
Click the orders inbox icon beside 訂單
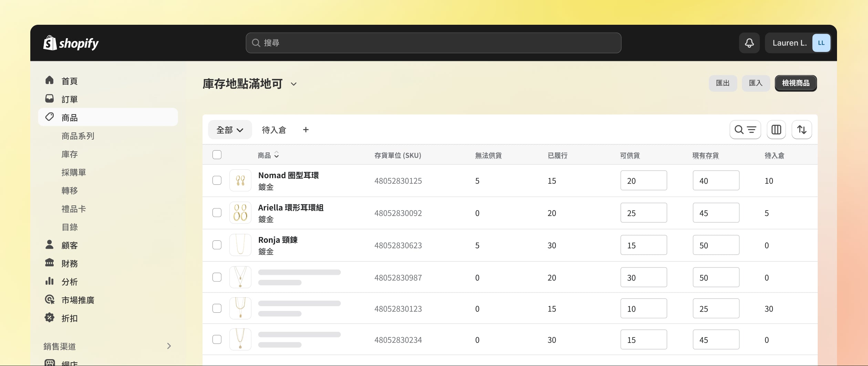50,99
